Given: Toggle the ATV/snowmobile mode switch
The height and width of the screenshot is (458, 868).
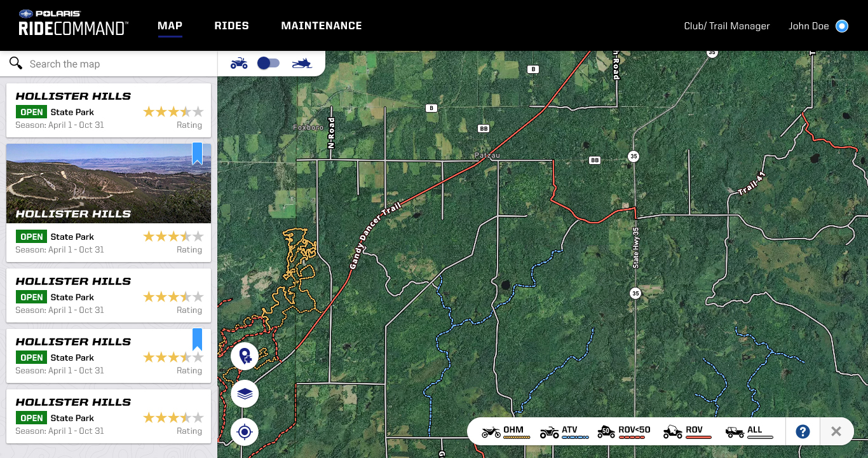Looking at the screenshot, I should [268, 63].
